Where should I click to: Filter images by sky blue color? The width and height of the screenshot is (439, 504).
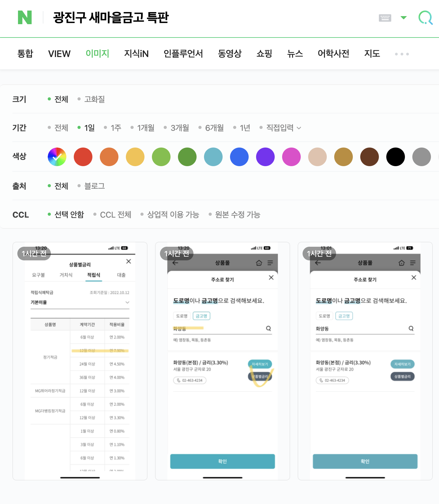coord(213,157)
